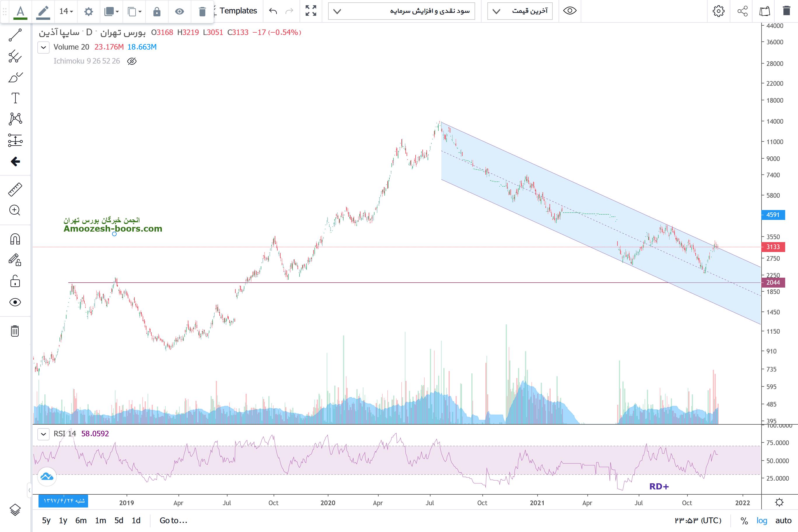Select the 5y time range
This screenshot has width=798, height=532.
point(46,520)
